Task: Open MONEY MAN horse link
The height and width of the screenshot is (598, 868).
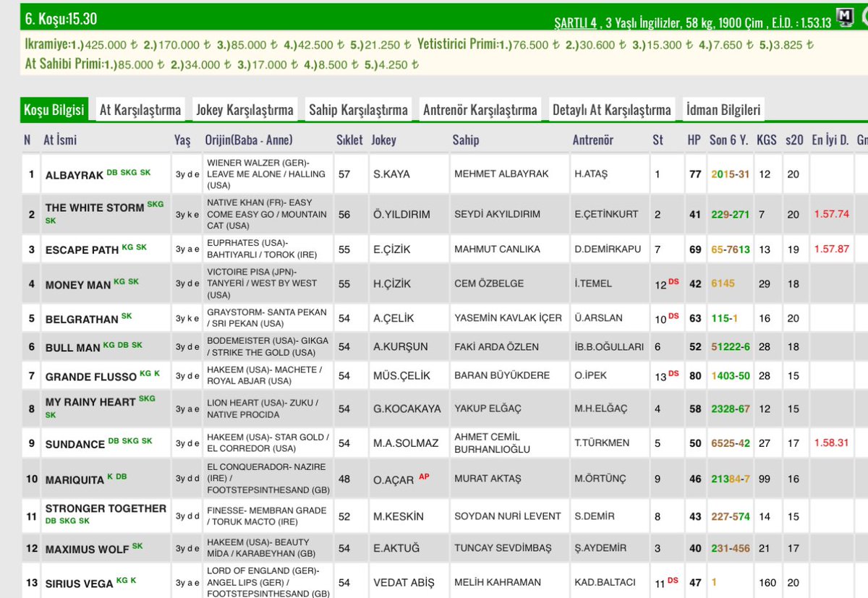Action: [x=78, y=285]
